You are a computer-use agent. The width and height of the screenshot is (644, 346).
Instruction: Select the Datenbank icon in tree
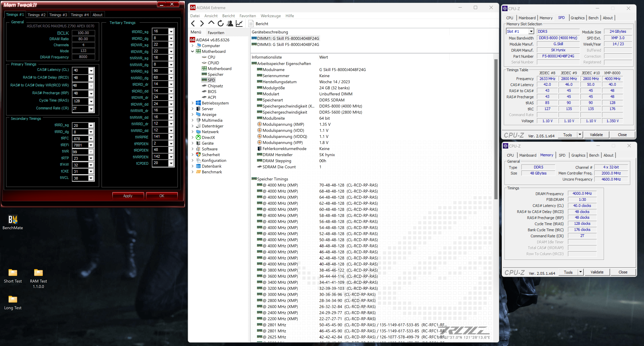coord(199,166)
